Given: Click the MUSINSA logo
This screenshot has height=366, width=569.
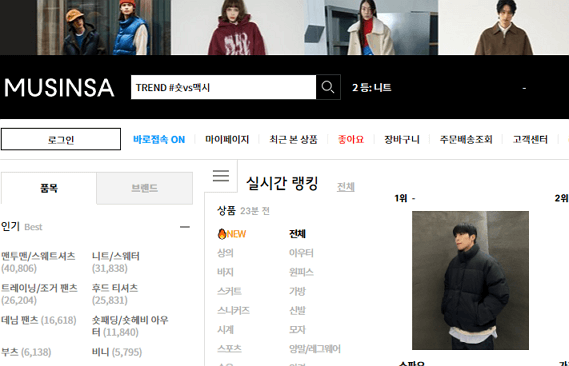Looking at the screenshot, I should tap(59, 88).
